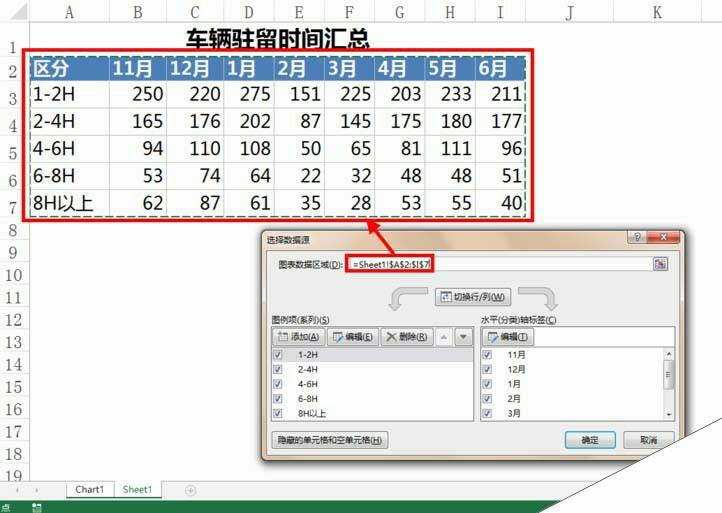The width and height of the screenshot is (722, 513).
Task: Select column K header
Action: [x=657, y=12]
